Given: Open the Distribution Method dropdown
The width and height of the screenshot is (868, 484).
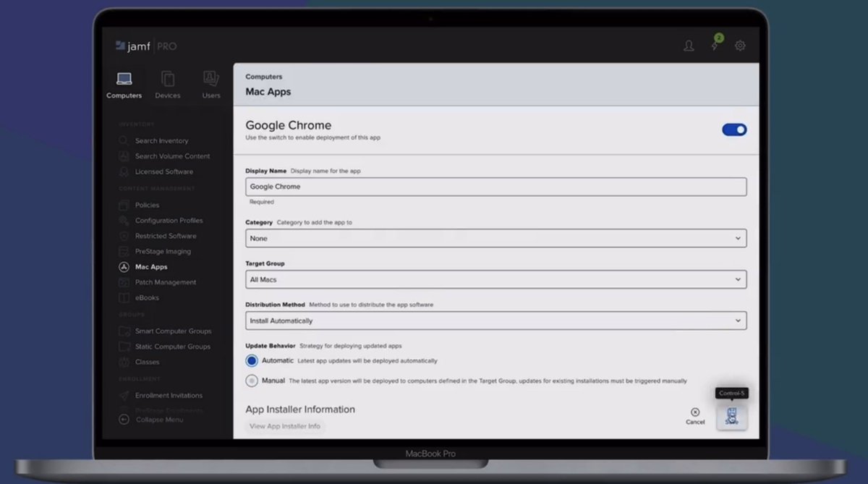Looking at the screenshot, I should (x=496, y=320).
